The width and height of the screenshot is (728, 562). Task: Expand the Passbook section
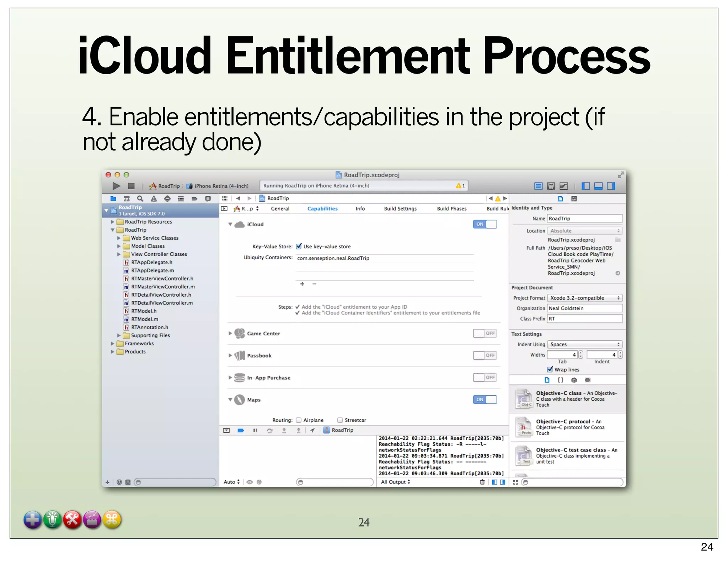click(230, 355)
